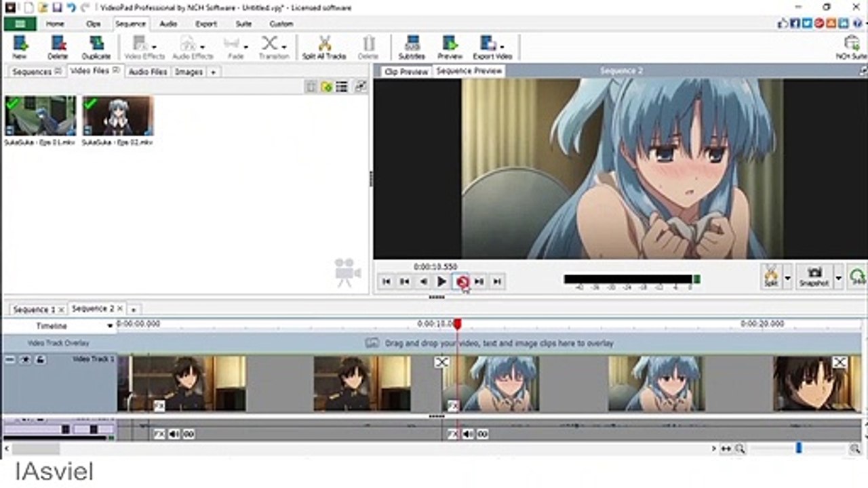This screenshot has width=868, height=488.
Task: Jump to end of sequence
Action: coord(497,281)
